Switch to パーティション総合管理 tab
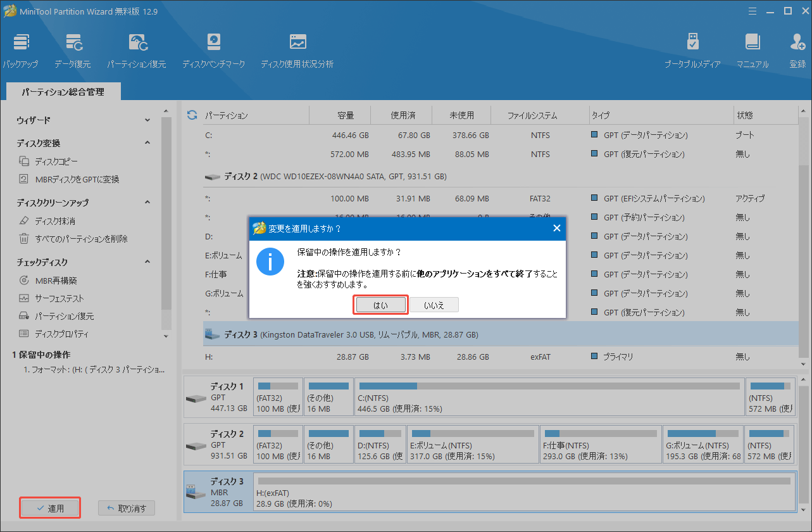The image size is (812, 532). 63,92
